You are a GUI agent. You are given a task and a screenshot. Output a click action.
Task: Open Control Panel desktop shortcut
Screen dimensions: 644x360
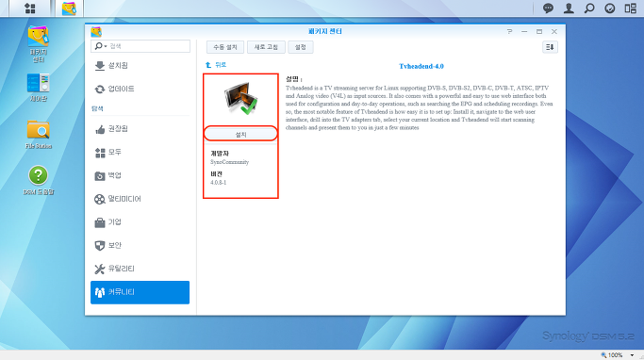(39, 88)
